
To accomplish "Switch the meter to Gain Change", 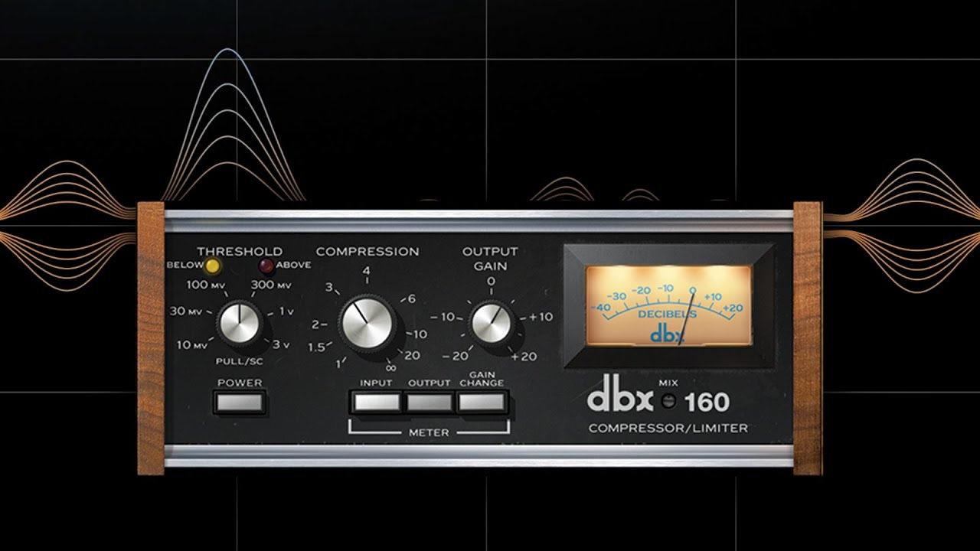I will pyautogui.click(x=482, y=402).
